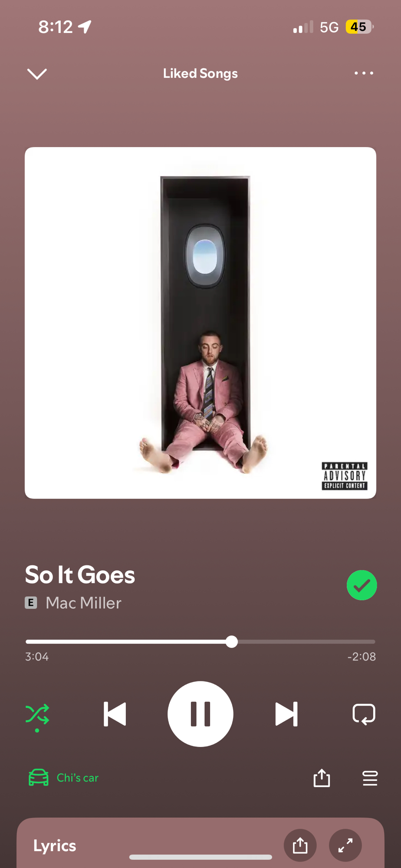Go back to previous track
The image size is (401, 868).
pyautogui.click(x=115, y=714)
